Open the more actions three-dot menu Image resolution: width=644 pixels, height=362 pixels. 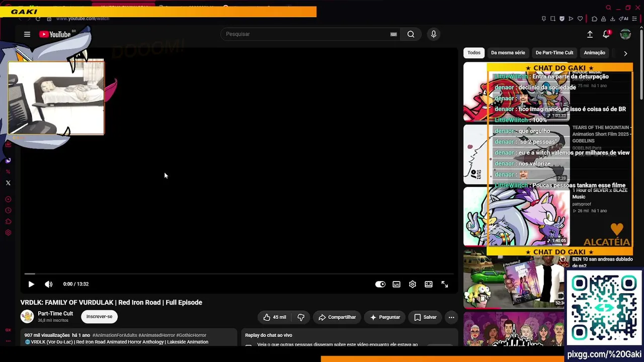(451, 317)
